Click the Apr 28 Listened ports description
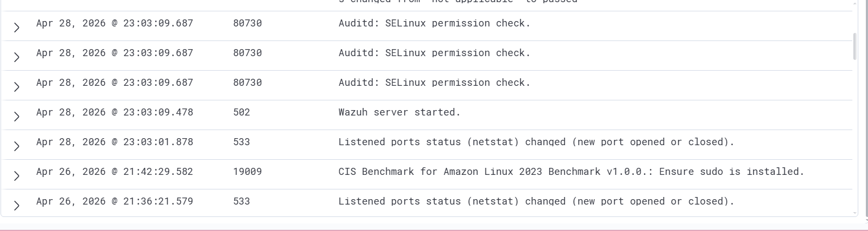Viewport: 868px width, 231px height. 536,142
